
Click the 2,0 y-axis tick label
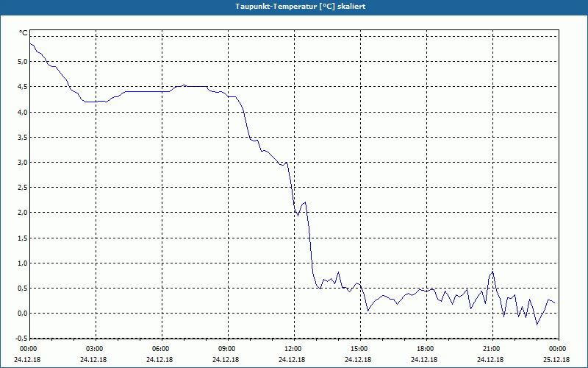coord(23,213)
